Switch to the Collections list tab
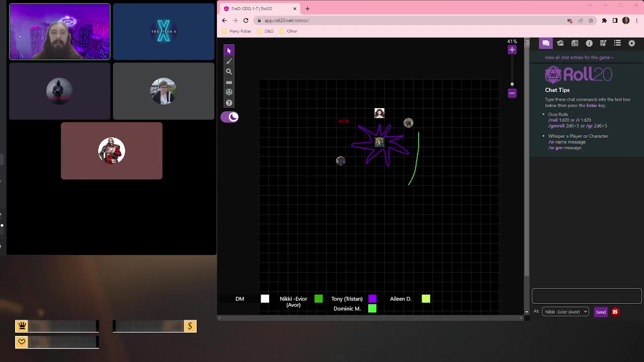Viewport: 644px width, 362px height. [x=617, y=43]
